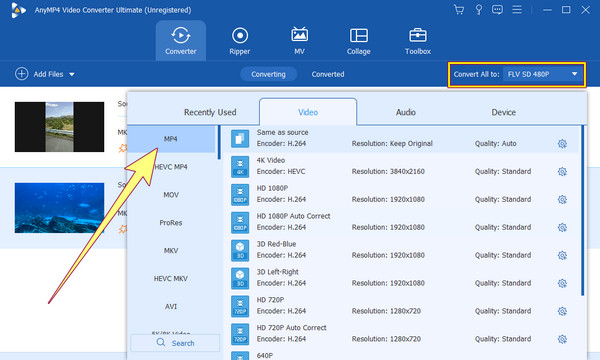Show the Converted list
This screenshot has height=360, width=600.
[328, 74]
